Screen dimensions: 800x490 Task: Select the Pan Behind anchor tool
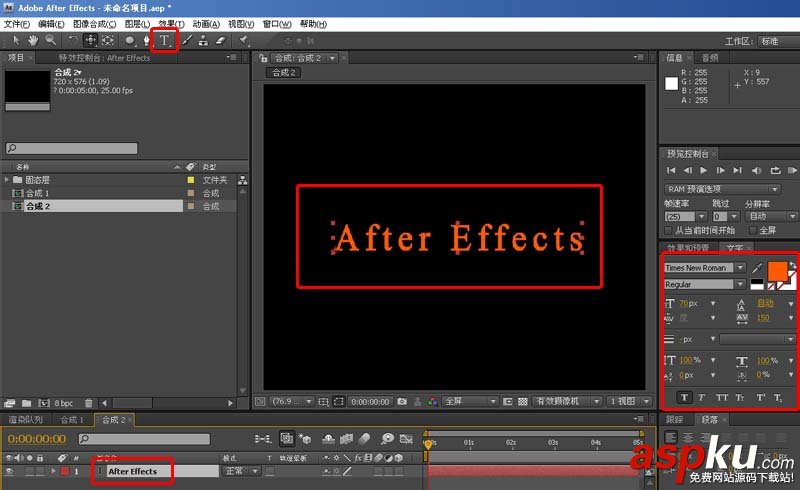(x=108, y=40)
